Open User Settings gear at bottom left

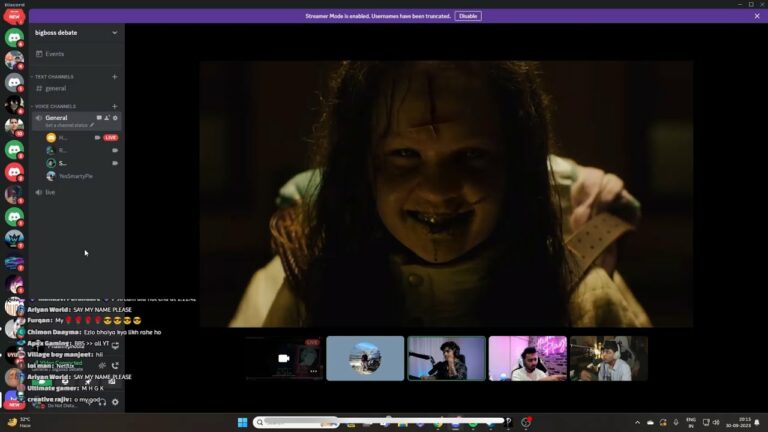[115, 402]
